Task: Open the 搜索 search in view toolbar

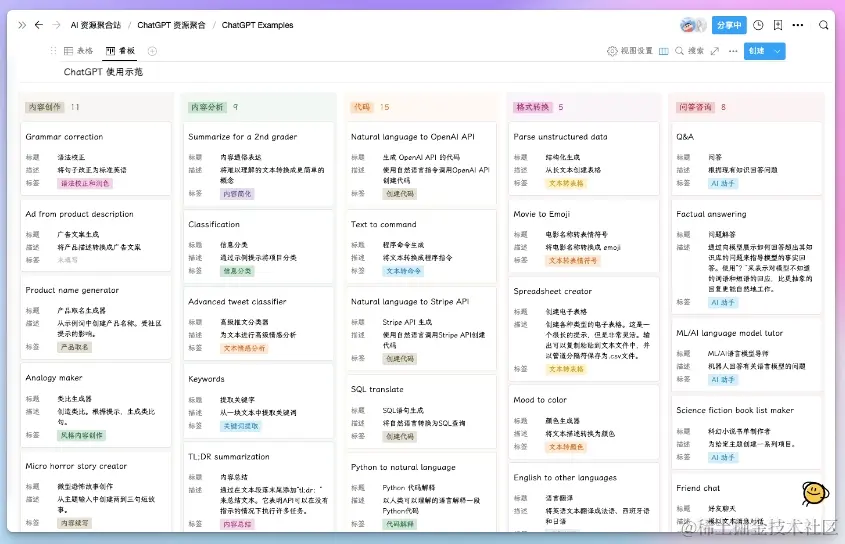Action: coord(689,51)
